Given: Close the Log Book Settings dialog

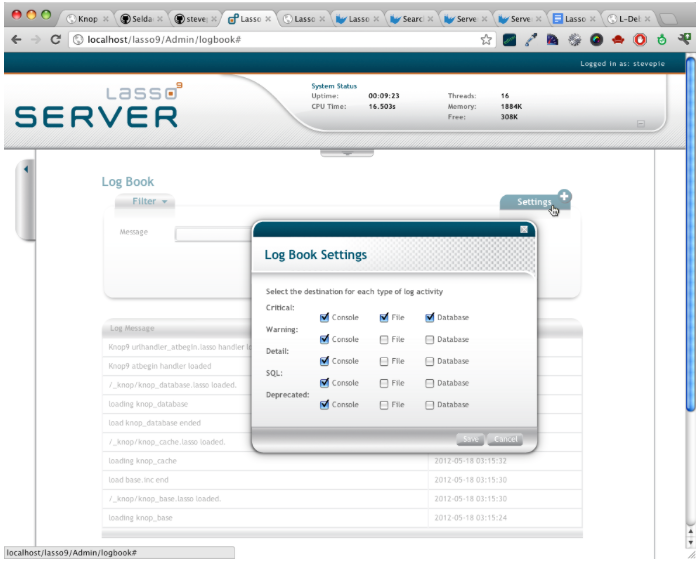Looking at the screenshot, I should [x=523, y=229].
